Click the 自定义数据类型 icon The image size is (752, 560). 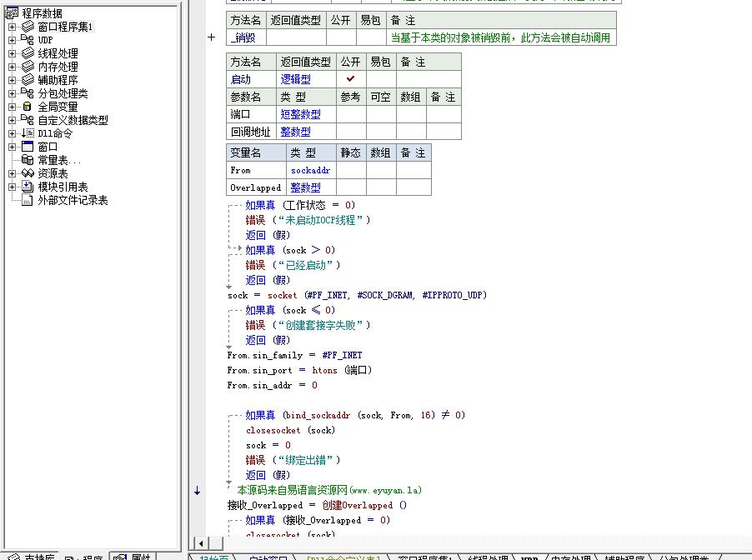click(28, 120)
